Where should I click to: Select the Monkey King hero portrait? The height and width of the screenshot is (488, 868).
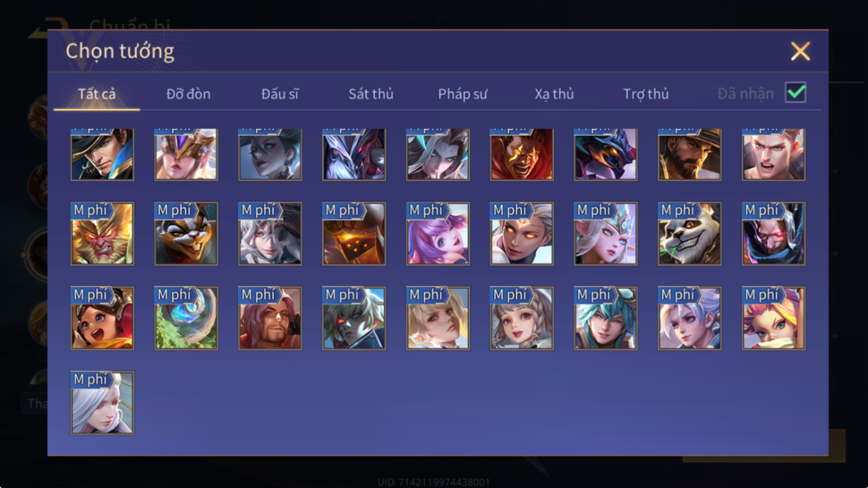point(102,234)
